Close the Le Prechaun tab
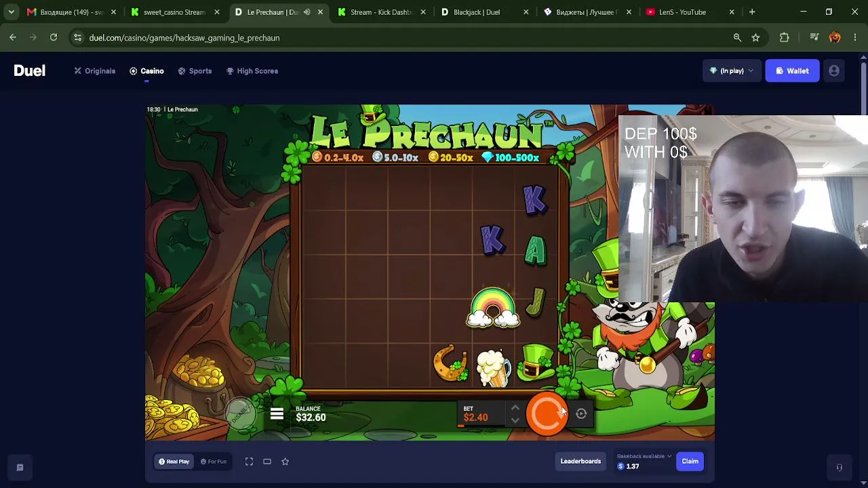The width and height of the screenshot is (868, 488). tap(320, 12)
